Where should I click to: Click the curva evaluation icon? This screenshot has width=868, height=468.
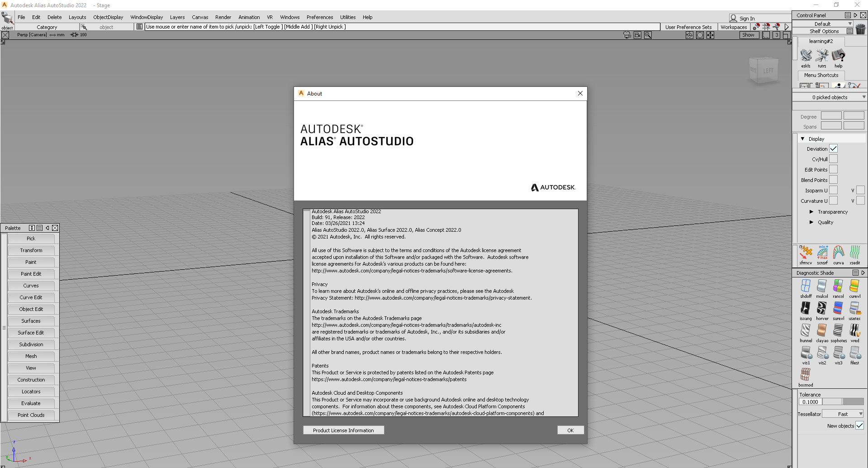coord(838,253)
